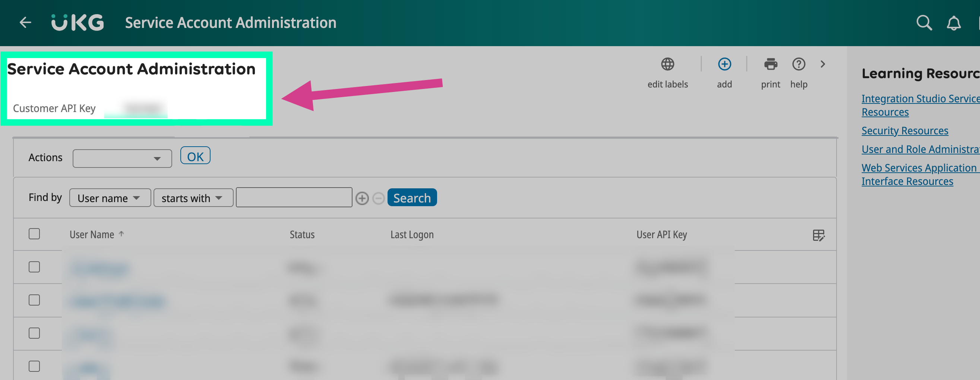Click the Learning Resources heading
Viewport: 980px width, 380px height.
point(920,73)
